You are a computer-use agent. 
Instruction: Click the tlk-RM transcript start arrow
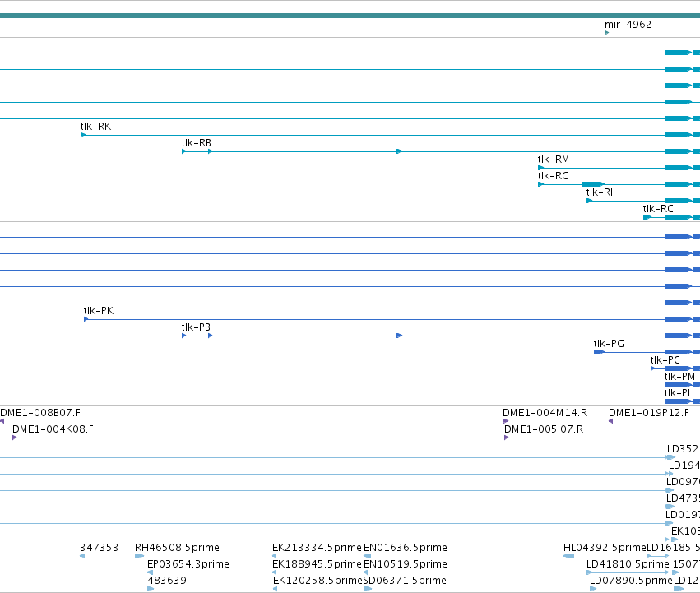tap(540, 168)
